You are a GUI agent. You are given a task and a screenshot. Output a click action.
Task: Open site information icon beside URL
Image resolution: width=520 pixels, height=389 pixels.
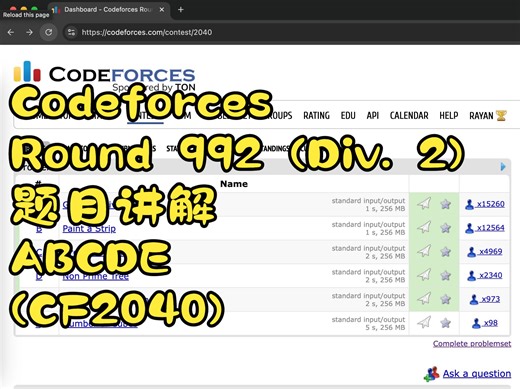pyautogui.click(x=71, y=32)
